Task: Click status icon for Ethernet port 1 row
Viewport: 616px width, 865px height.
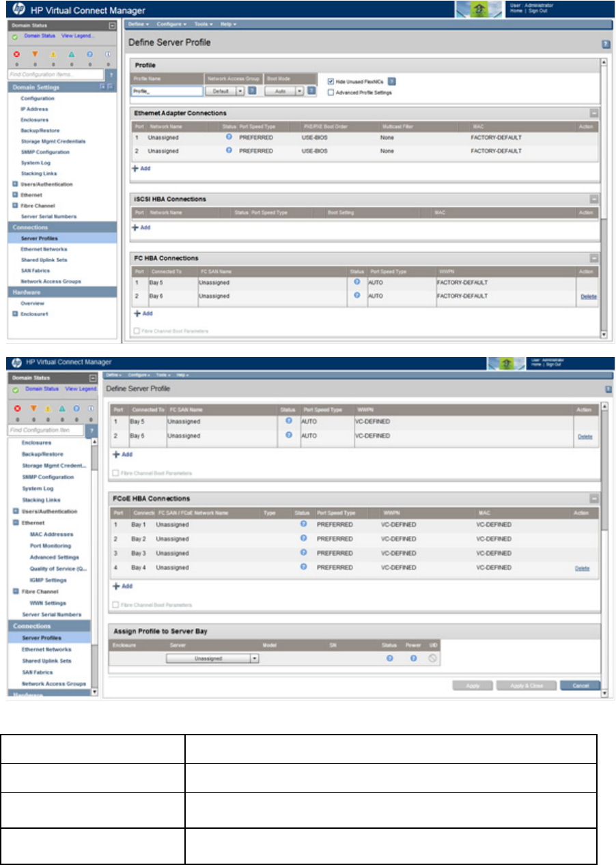Action: [x=229, y=137]
